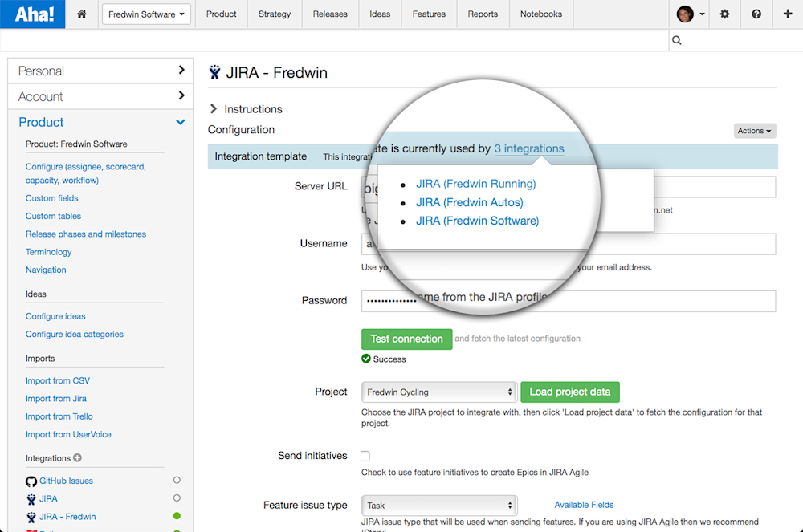Click the status circle beside GitHub Issues
803x532 pixels.
176,481
